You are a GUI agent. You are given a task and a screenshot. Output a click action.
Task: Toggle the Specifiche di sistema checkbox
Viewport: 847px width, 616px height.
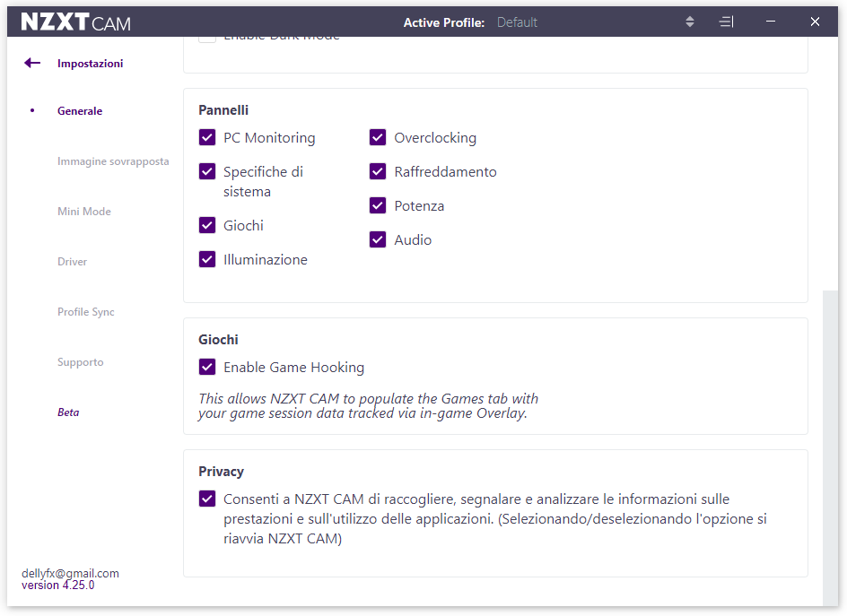pyautogui.click(x=207, y=171)
